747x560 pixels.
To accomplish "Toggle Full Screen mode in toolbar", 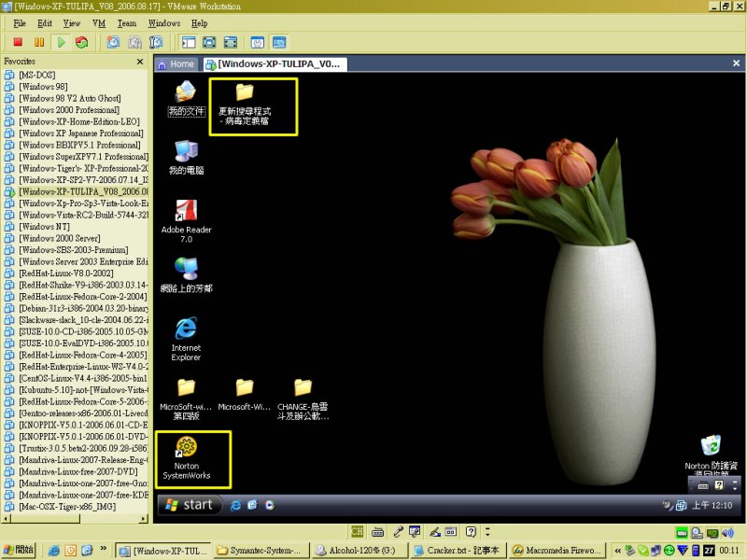I will pos(230,42).
